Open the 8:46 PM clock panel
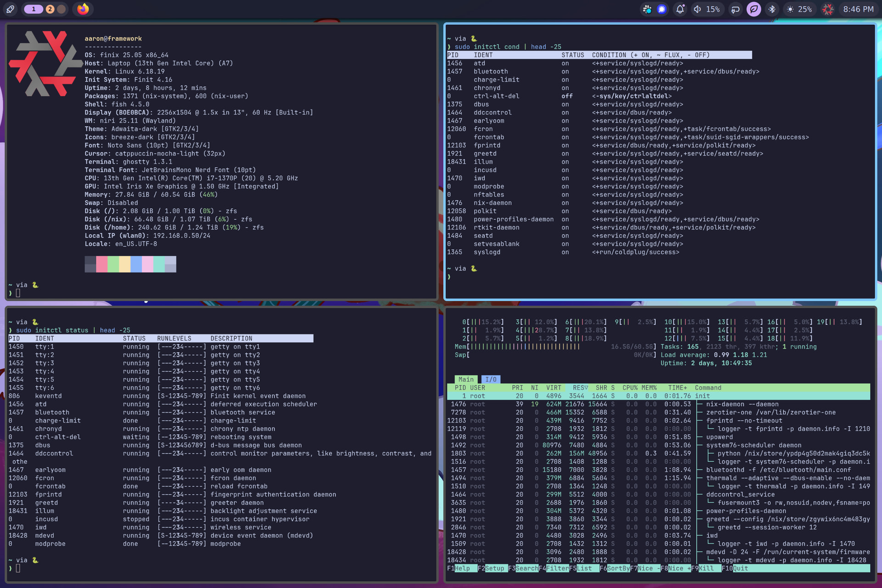 pos(858,9)
